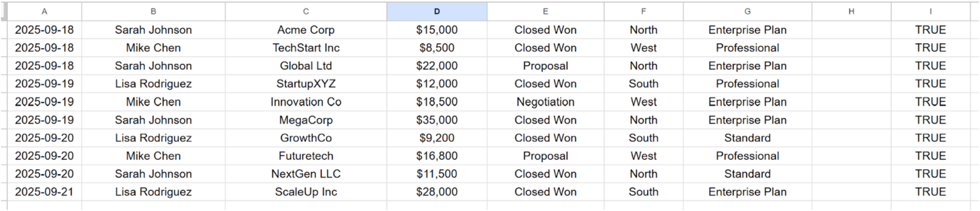Select the TechStart Inc cell

coord(306,48)
